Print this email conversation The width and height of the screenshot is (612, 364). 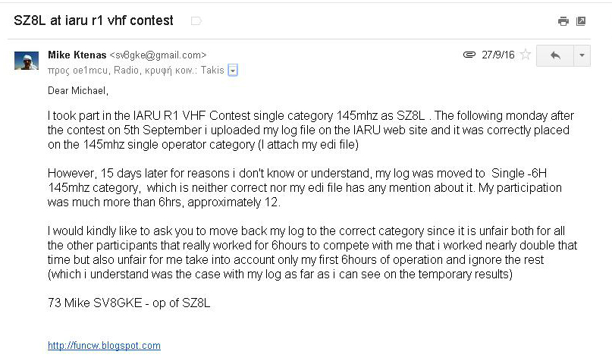(563, 21)
